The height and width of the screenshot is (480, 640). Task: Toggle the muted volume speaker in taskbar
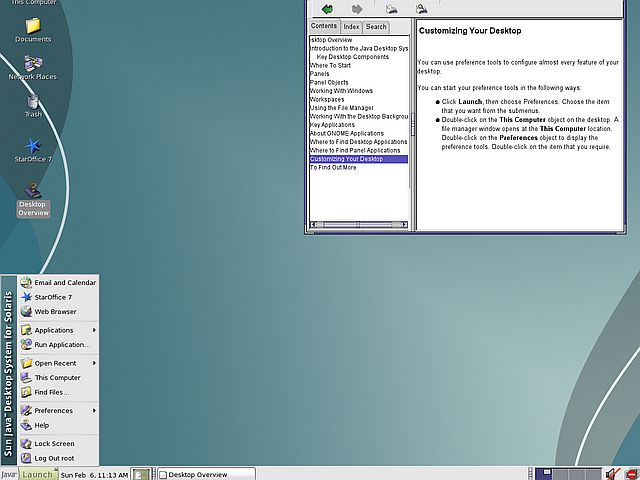coord(612,473)
